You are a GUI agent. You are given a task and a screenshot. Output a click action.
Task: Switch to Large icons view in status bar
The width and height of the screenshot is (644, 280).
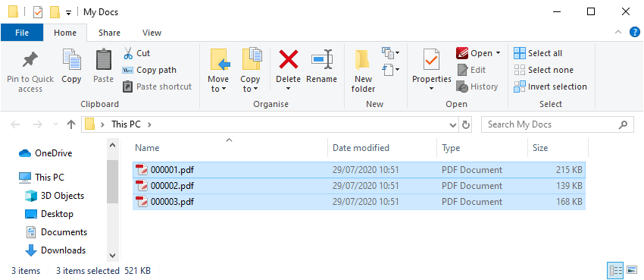point(632,270)
